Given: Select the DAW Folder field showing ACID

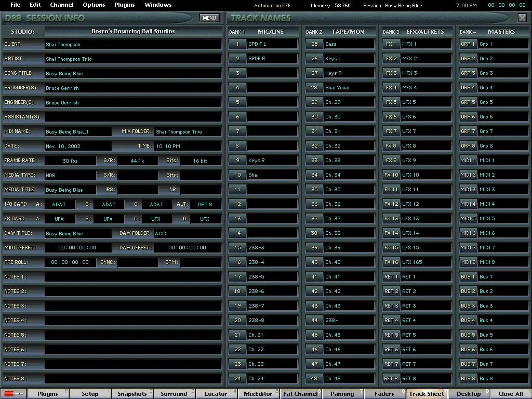Looking at the screenshot, I should coord(188,233).
